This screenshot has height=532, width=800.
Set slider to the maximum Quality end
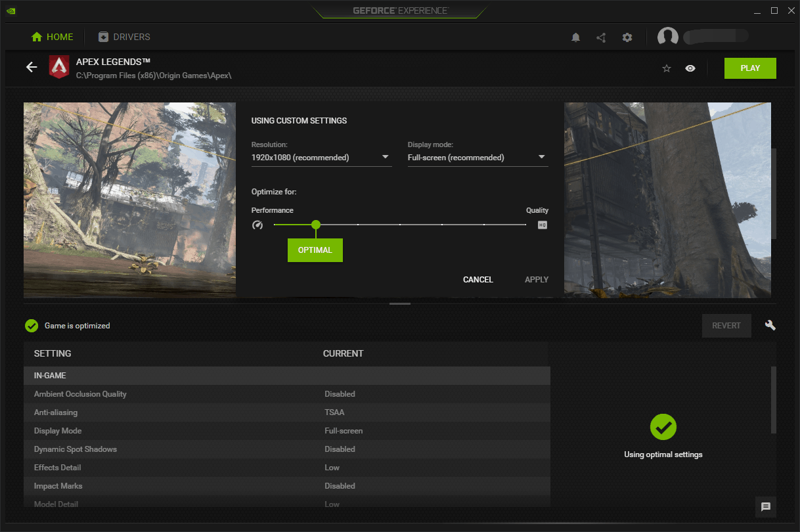click(x=525, y=225)
